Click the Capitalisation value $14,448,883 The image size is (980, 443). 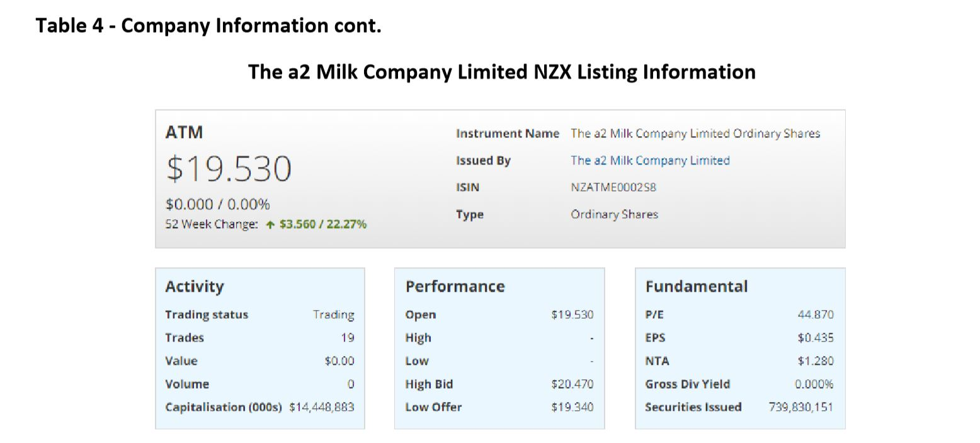click(321, 407)
